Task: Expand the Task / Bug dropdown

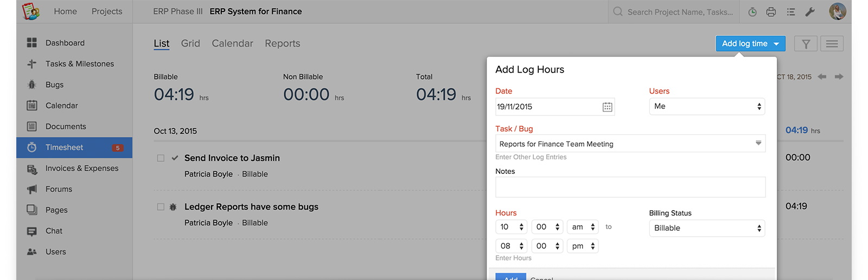Action: click(758, 144)
